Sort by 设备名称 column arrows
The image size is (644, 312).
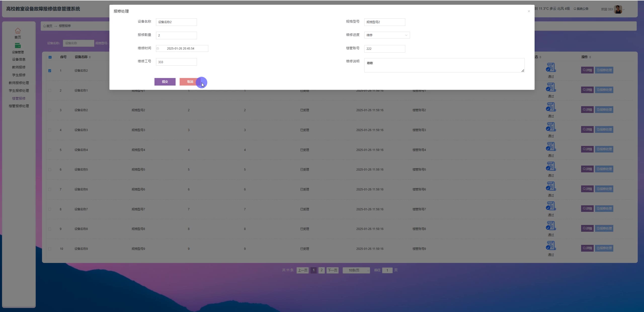point(90,57)
